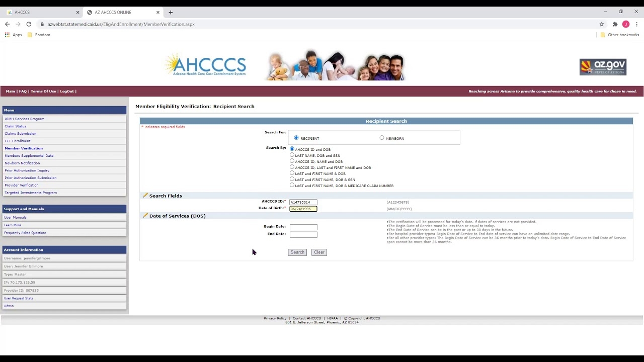The height and width of the screenshot is (362, 644).
Task: Expand the Other bookmarks folder
Action: point(620,35)
